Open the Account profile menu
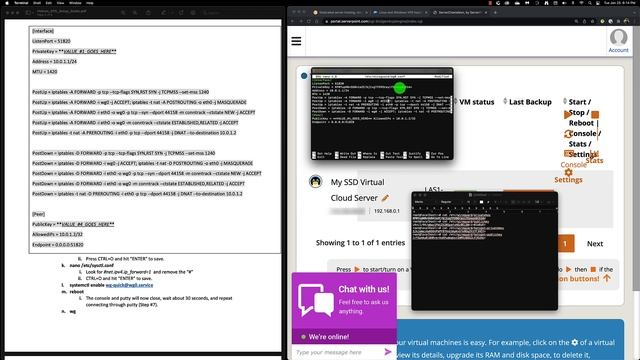This screenshot has height=360, width=640. (x=618, y=41)
